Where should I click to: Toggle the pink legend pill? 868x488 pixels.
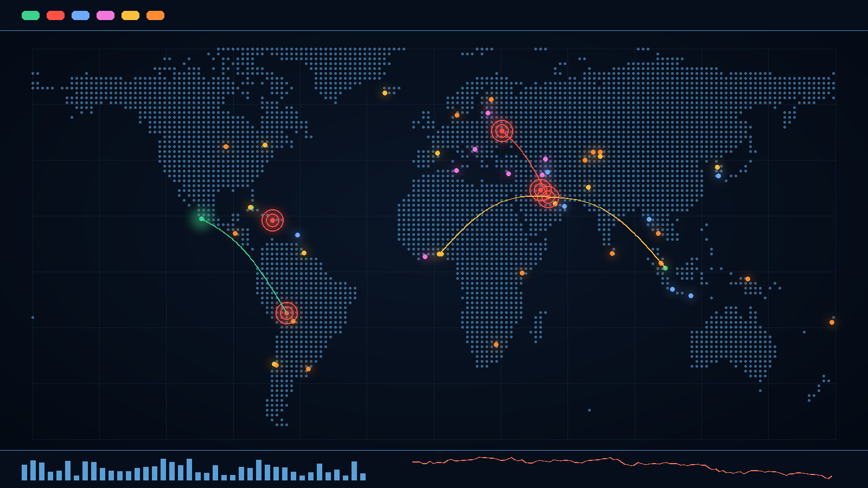(105, 15)
